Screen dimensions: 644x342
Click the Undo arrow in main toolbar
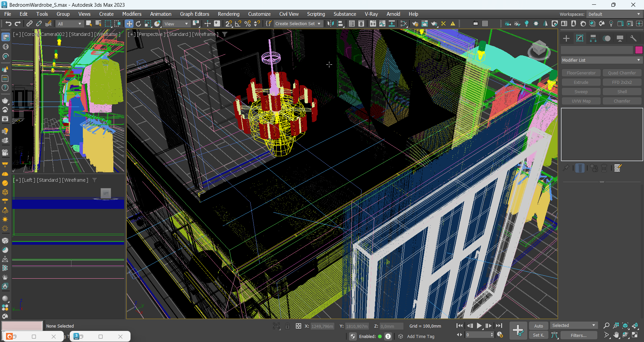[8, 23]
